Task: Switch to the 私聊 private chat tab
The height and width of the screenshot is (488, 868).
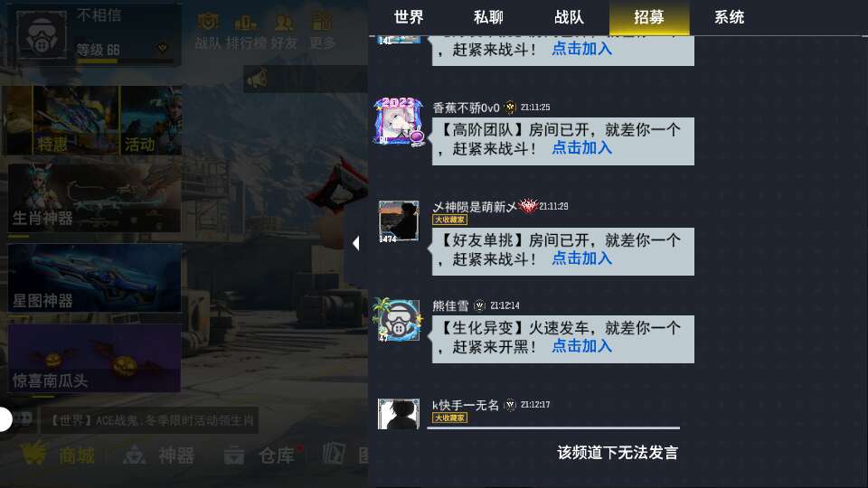Action: pos(488,17)
